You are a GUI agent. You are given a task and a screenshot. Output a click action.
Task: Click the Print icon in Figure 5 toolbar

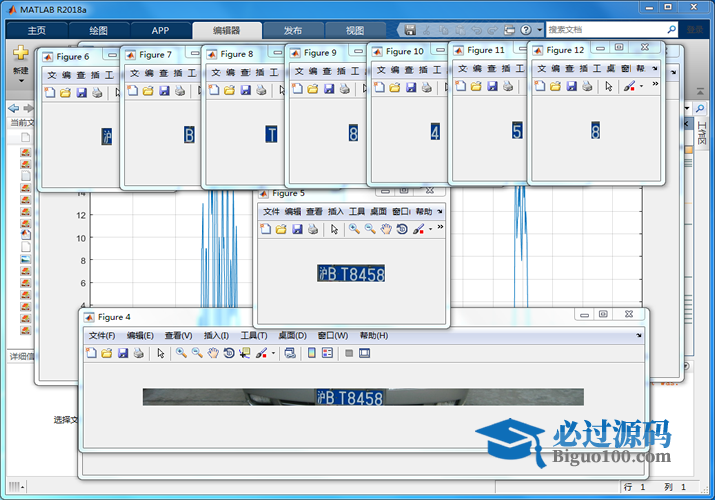313,229
